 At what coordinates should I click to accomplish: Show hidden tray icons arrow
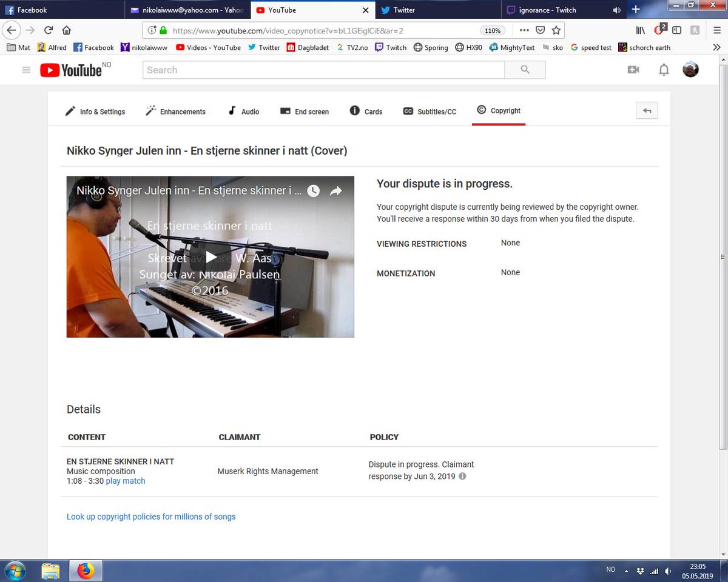[627, 570]
